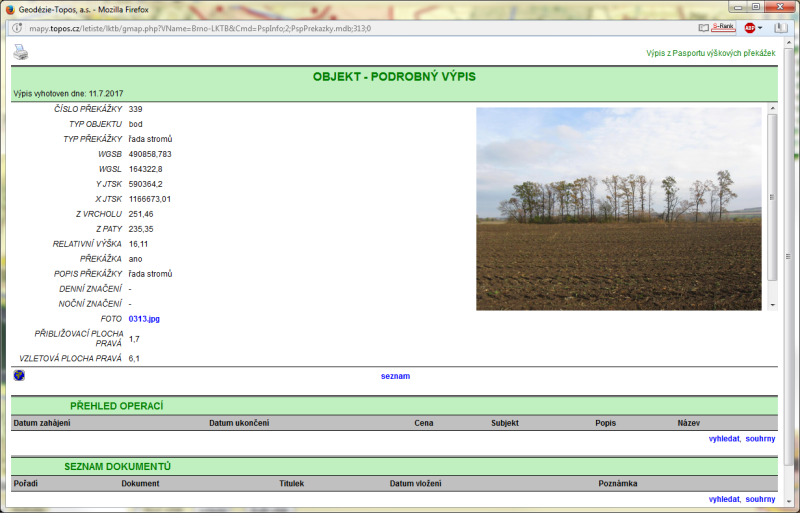This screenshot has height=513, width=800.
Task: Click the PŘEHLED OPERACÍ section heading
Action: coord(117,406)
